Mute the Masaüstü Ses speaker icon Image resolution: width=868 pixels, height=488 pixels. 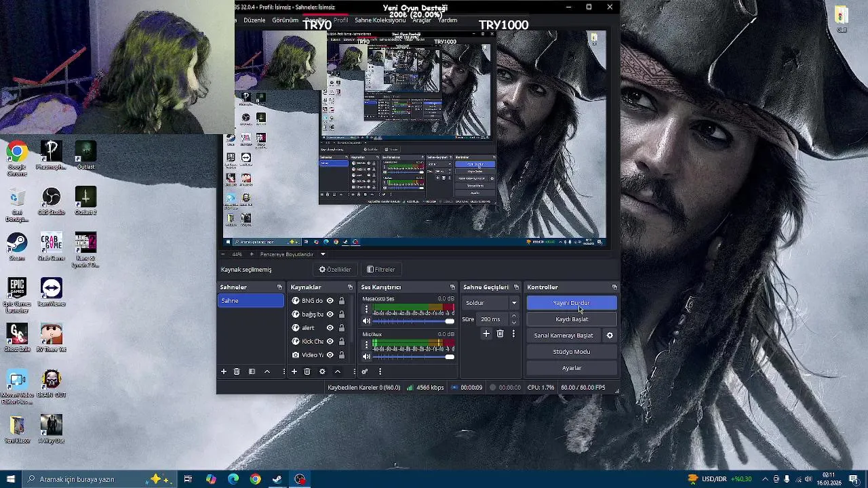(367, 321)
